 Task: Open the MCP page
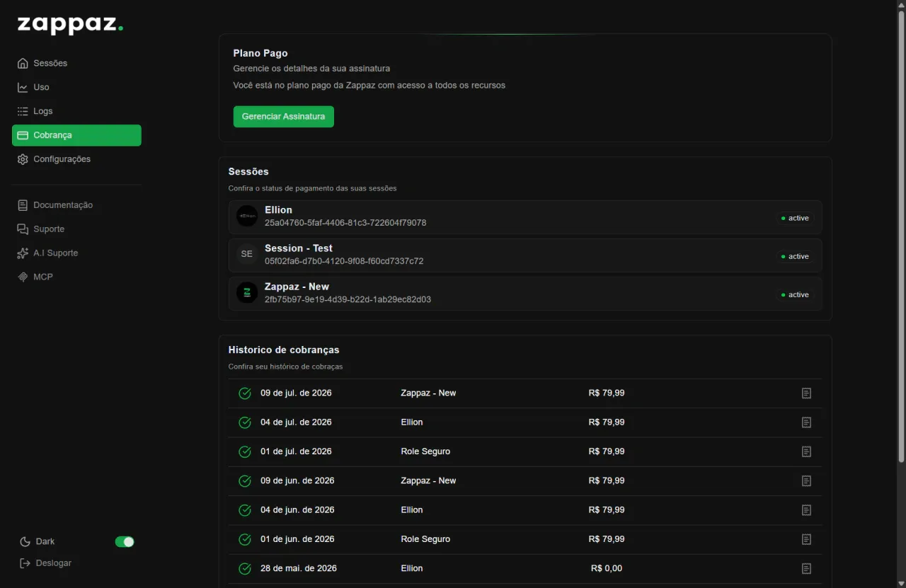tap(76, 277)
